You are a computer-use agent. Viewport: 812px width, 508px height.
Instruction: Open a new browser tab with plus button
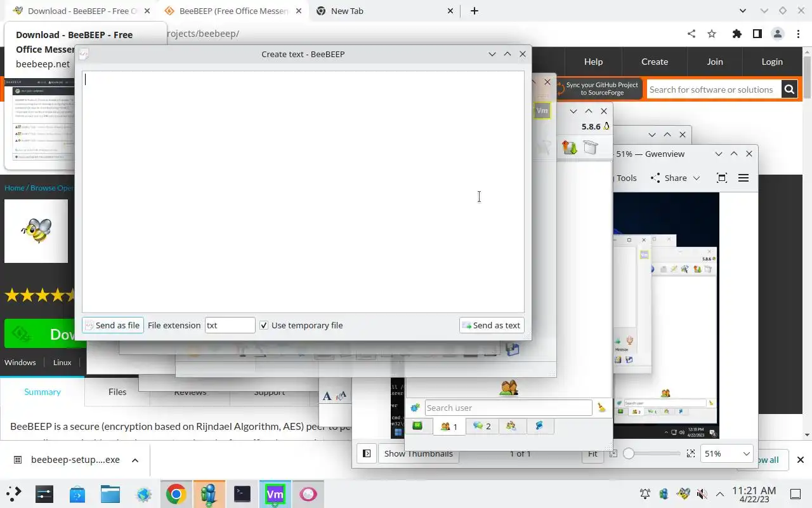pyautogui.click(x=475, y=11)
